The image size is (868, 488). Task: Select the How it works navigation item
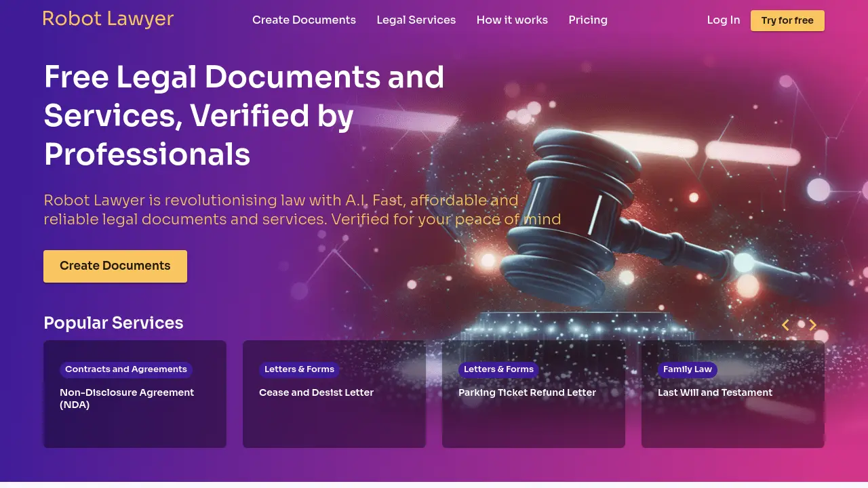point(512,20)
